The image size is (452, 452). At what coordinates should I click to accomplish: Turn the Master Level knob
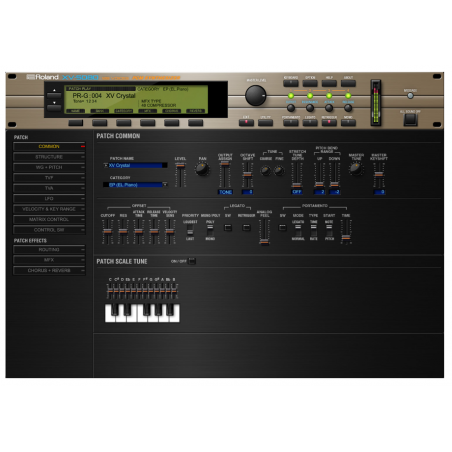coord(256,95)
